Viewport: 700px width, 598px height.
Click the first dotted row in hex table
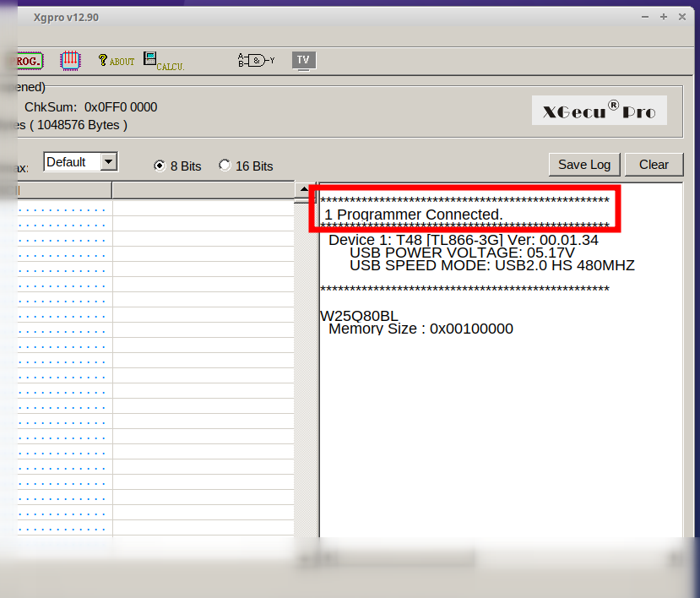click(63, 209)
